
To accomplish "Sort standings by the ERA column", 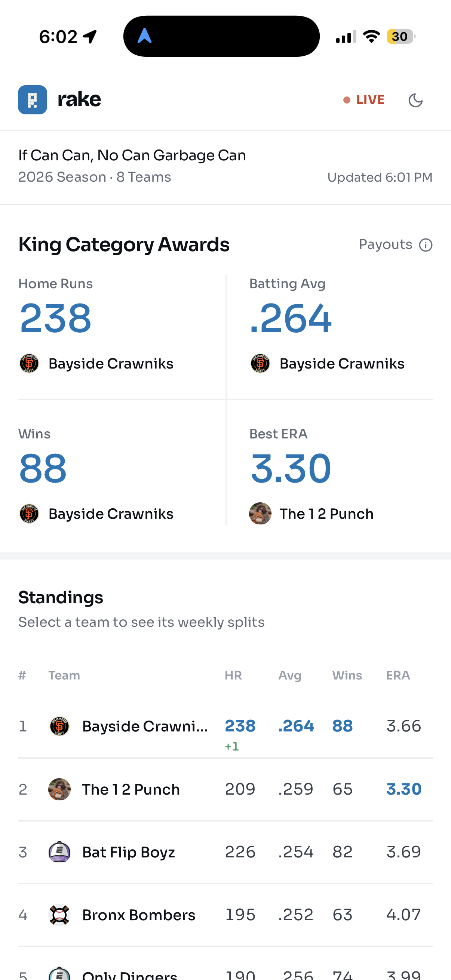I will 398,675.
